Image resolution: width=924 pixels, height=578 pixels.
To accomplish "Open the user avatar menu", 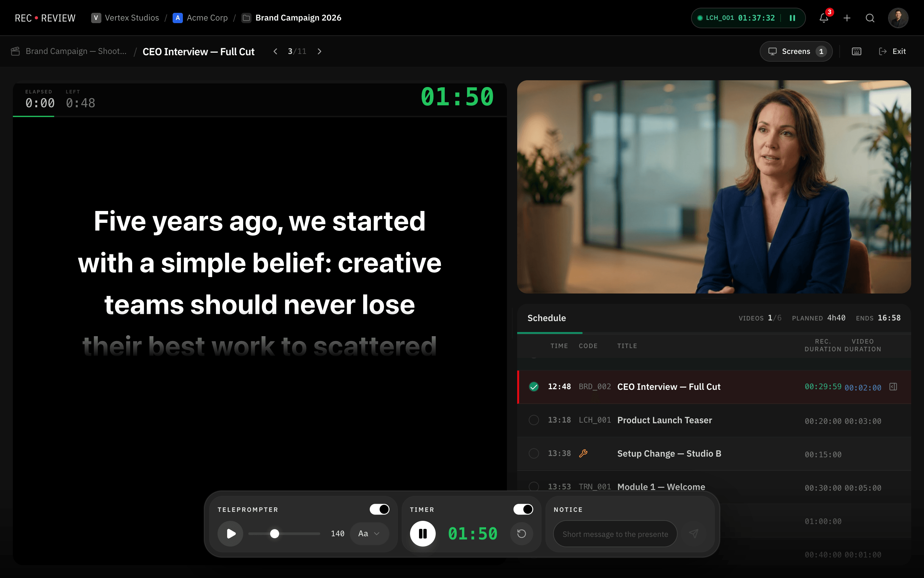I will point(898,18).
